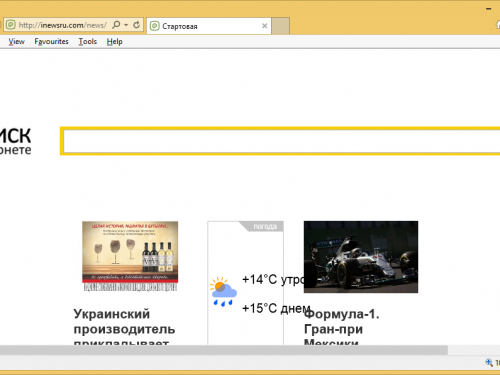Click the погода widget label
Image resolution: width=500 pixels, height=375 pixels.
coord(265,227)
